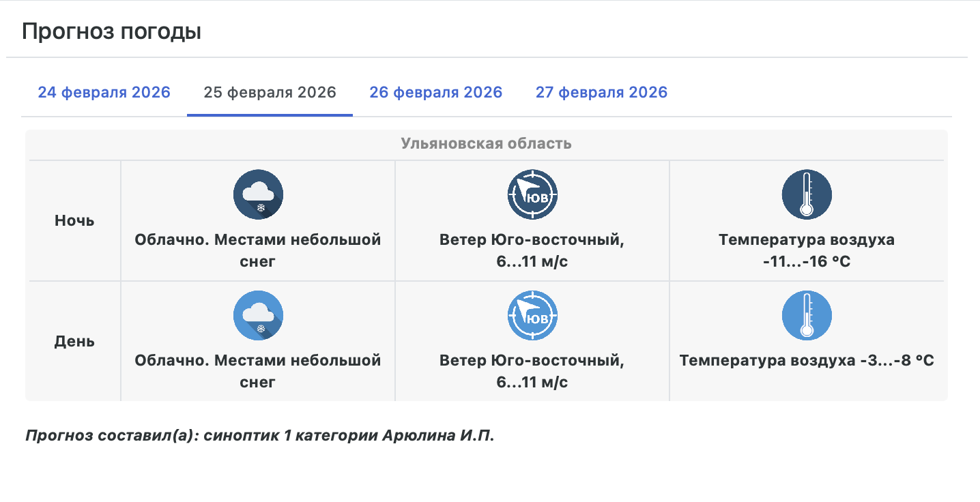980x502 pixels.
Task: Show the 27 февраля 2026 forecast tab
Action: [601, 93]
